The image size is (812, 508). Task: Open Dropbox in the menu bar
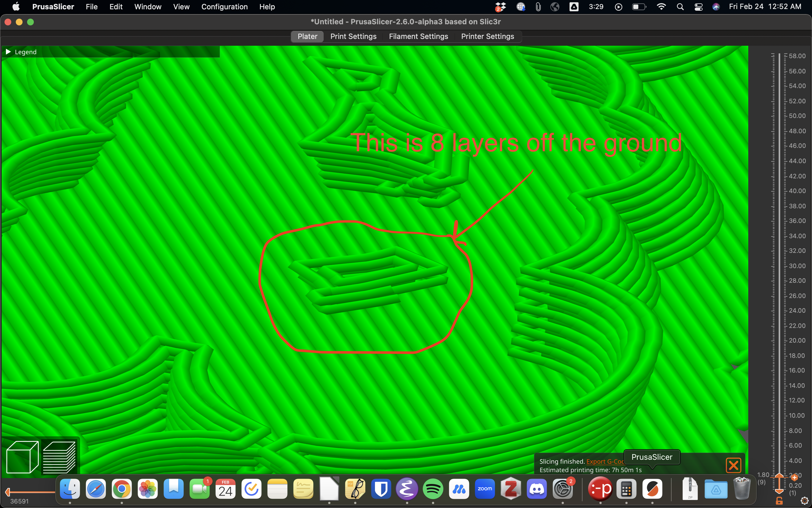[x=500, y=7]
